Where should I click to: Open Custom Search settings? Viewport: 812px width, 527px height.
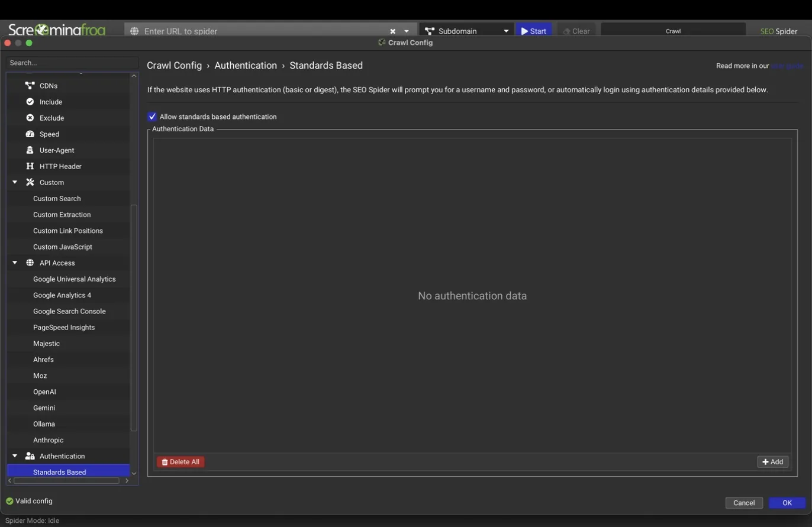pyautogui.click(x=57, y=199)
